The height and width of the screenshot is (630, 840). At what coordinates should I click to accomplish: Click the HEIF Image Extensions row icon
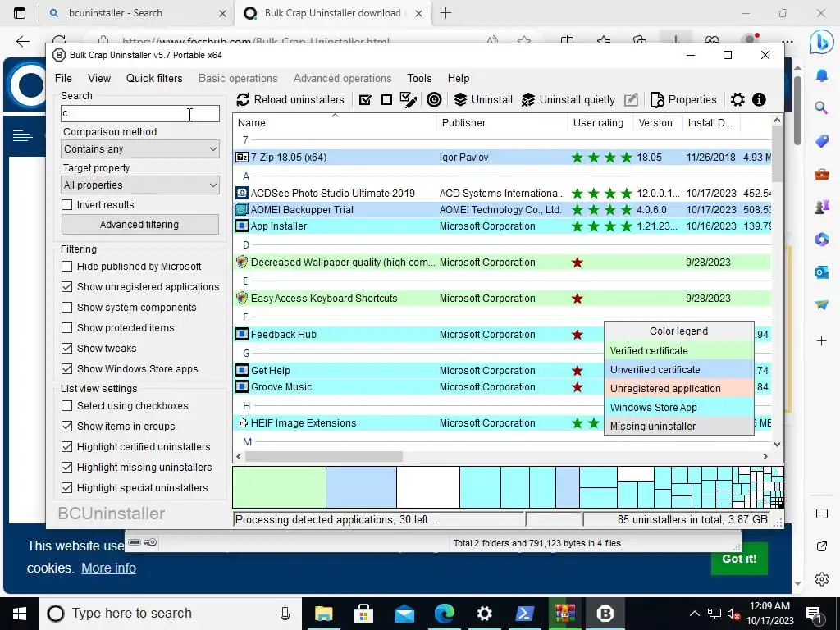pos(242,422)
